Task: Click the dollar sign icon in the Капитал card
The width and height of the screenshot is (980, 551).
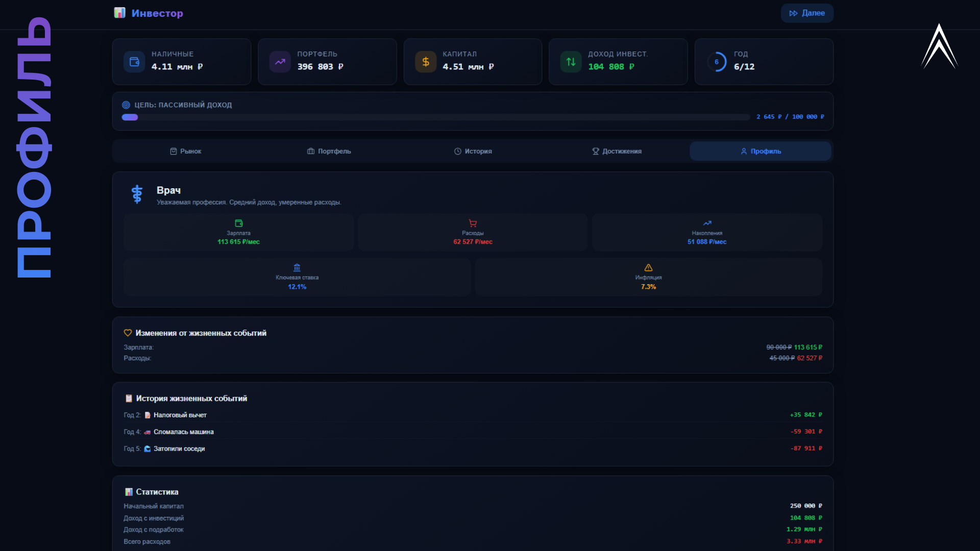Action: tap(425, 62)
